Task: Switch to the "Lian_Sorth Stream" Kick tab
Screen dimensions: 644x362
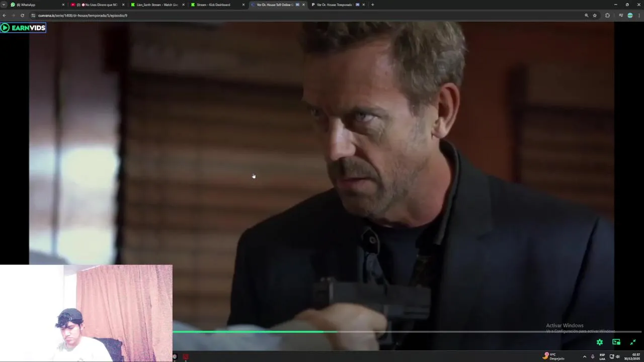Action: pos(157,5)
